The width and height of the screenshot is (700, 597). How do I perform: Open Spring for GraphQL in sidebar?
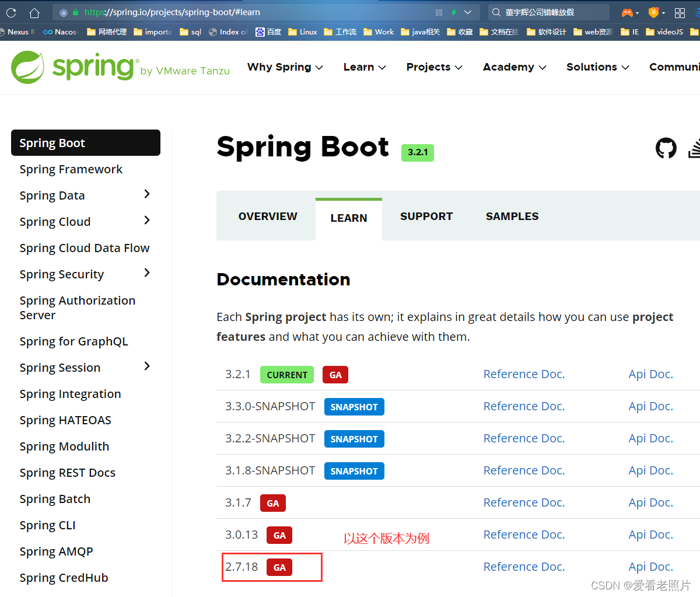coord(73,341)
